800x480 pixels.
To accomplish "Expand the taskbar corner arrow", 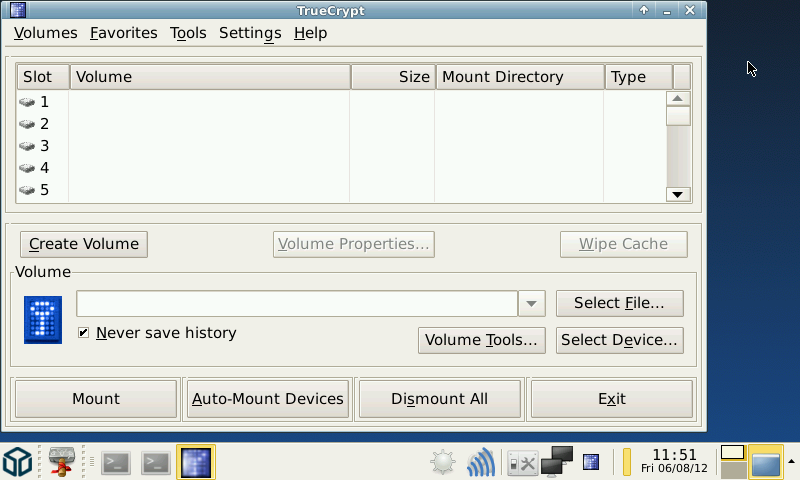I will 791,461.
